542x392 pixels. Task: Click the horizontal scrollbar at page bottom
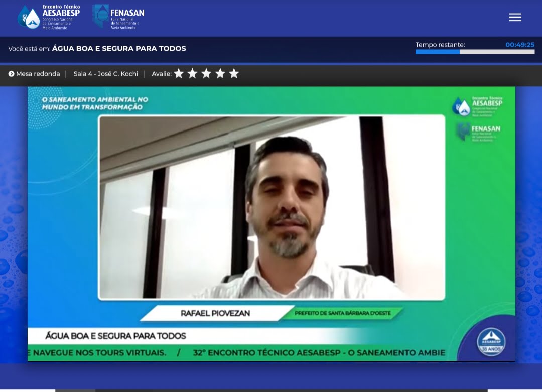(x=271, y=390)
